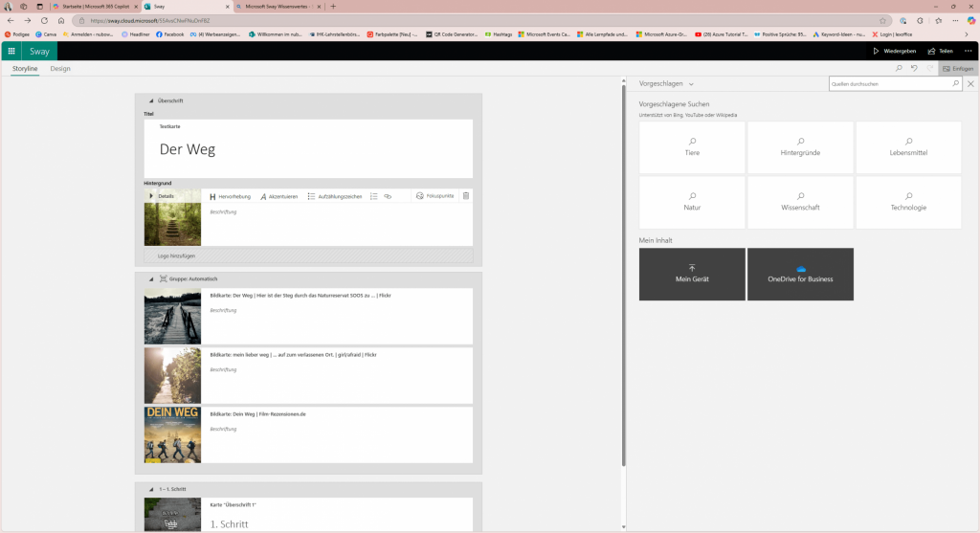
Task: Open Edge settings and more menu
Action: tap(956, 21)
